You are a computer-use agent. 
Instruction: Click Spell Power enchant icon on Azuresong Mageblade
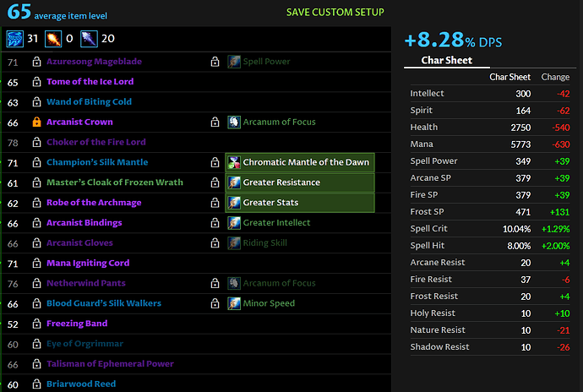(234, 62)
